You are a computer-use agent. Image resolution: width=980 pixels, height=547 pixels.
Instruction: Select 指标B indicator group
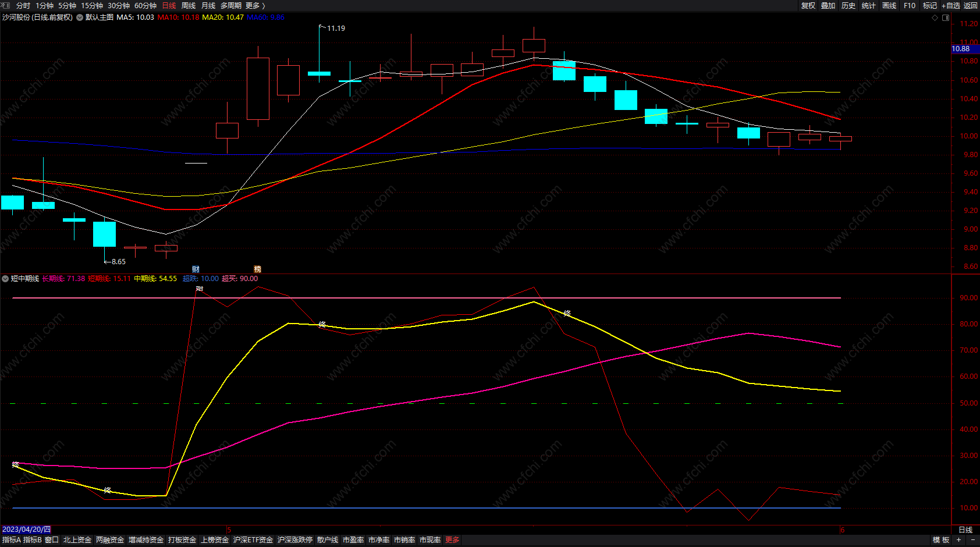click(33, 540)
